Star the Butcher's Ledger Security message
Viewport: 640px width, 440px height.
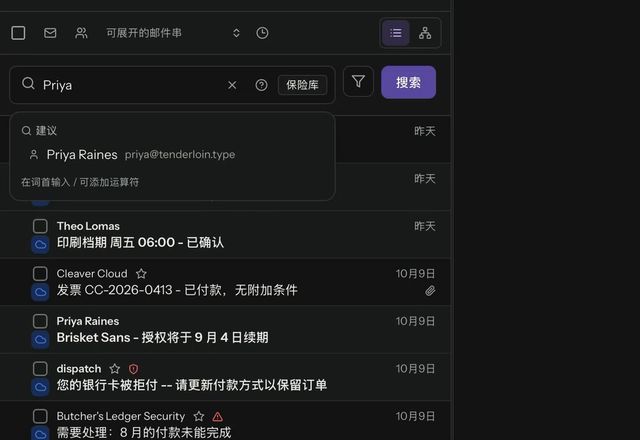[199, 416]
